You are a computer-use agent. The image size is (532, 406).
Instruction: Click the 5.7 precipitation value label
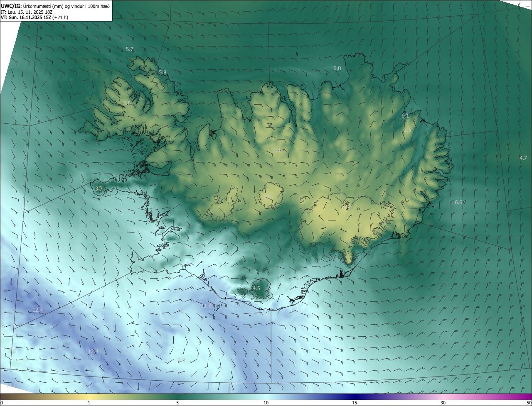(x=130, y=49)
